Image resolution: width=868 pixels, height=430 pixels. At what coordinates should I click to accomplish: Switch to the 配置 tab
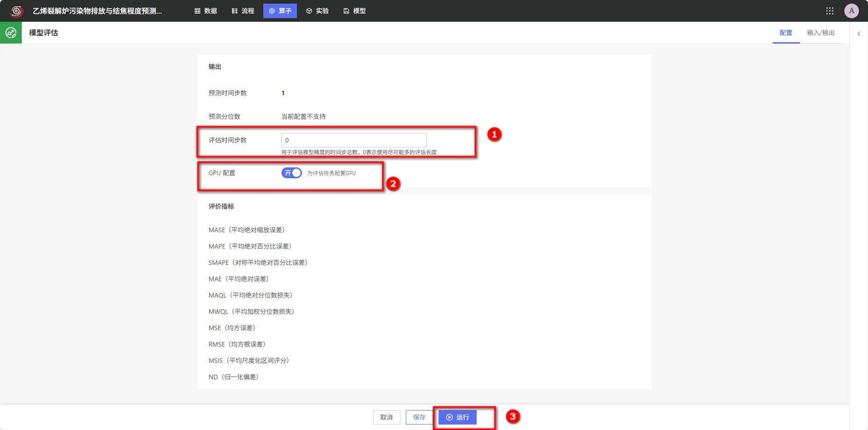786,33
